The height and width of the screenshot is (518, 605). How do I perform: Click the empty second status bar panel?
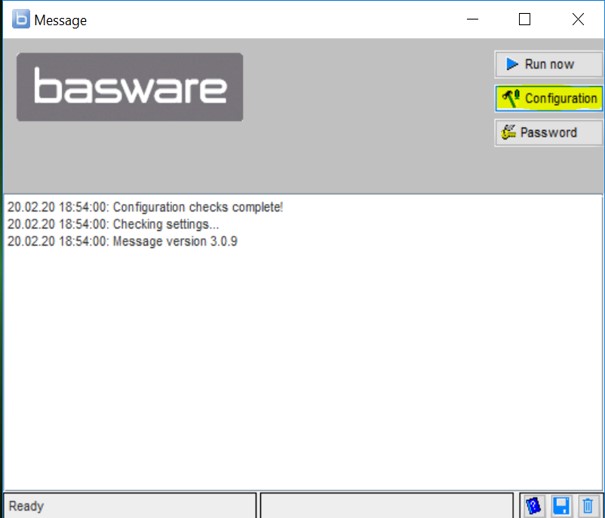387,506
